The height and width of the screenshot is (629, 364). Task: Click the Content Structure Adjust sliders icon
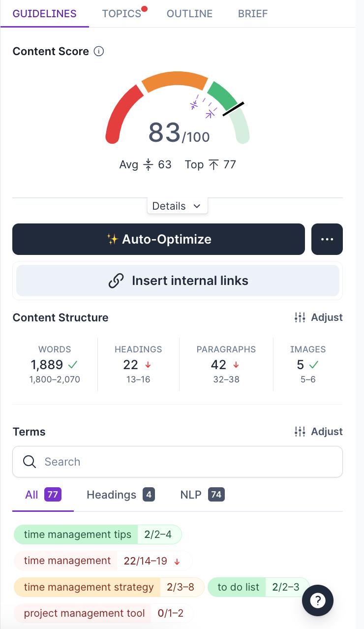point(300,317)
